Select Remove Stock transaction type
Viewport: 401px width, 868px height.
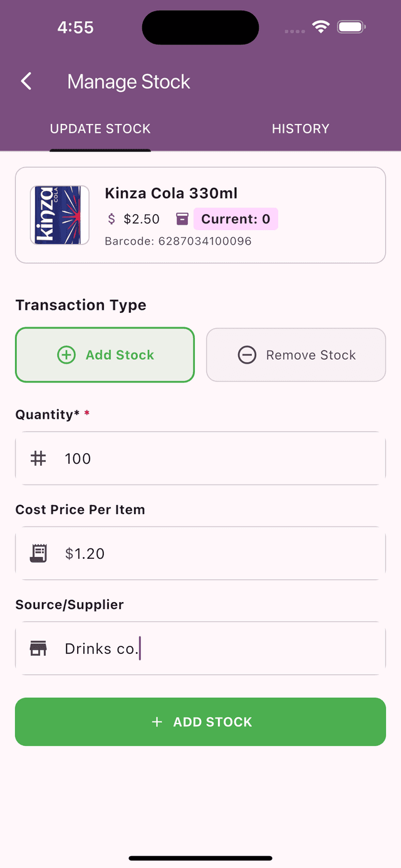tap(296, 355)
